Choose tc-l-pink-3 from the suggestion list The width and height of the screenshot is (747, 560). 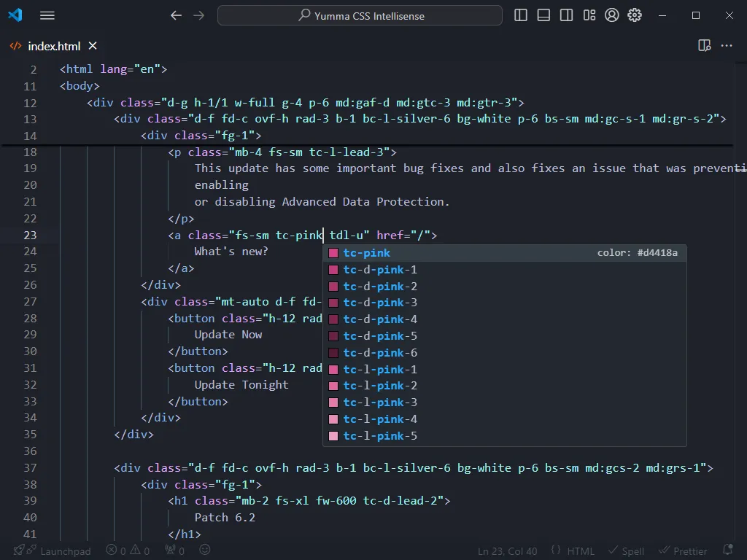(505, 402)
